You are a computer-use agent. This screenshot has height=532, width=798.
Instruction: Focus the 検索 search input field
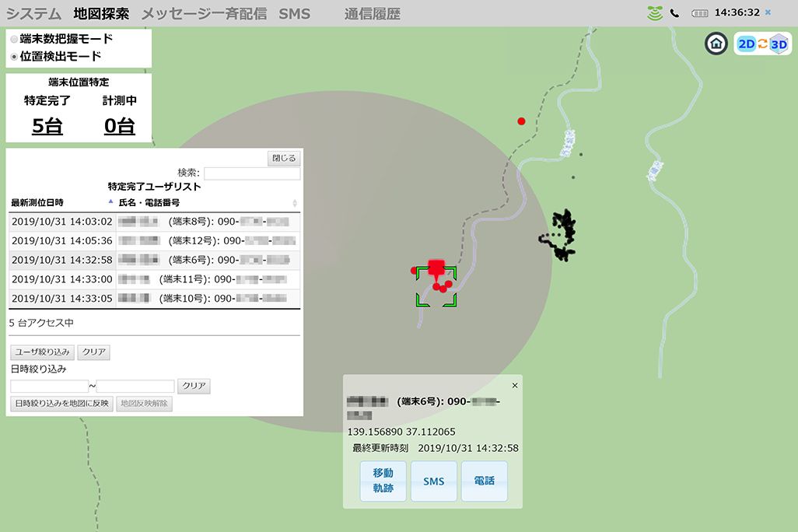[x=252, y=173]
